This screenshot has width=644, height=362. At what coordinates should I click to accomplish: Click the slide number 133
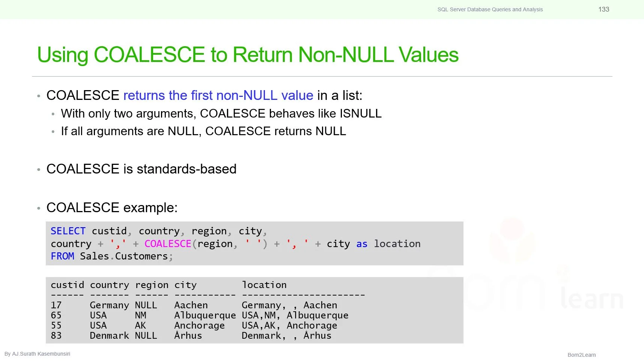click(604, 9)
